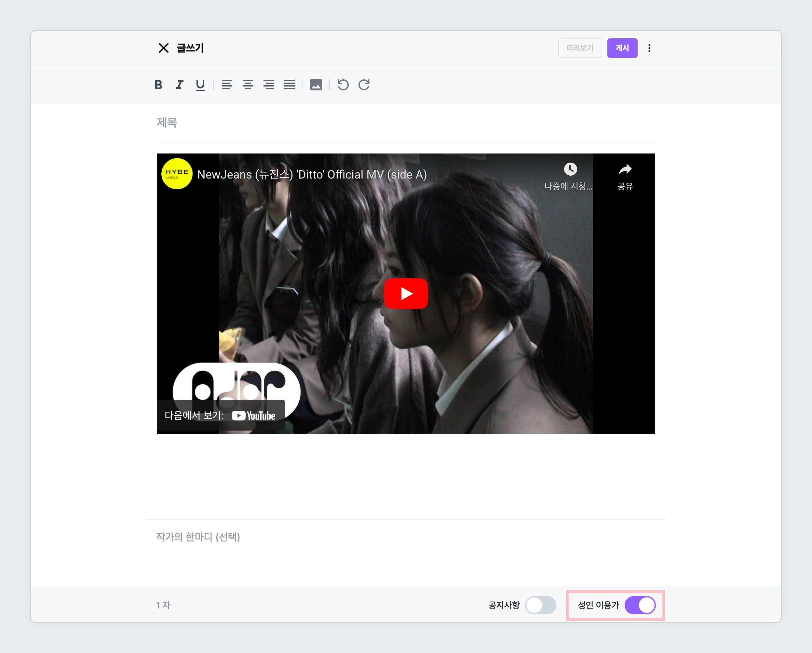This screenshot has width=812, height=653.
Task: Align text to the right
Action: (268, 85)
